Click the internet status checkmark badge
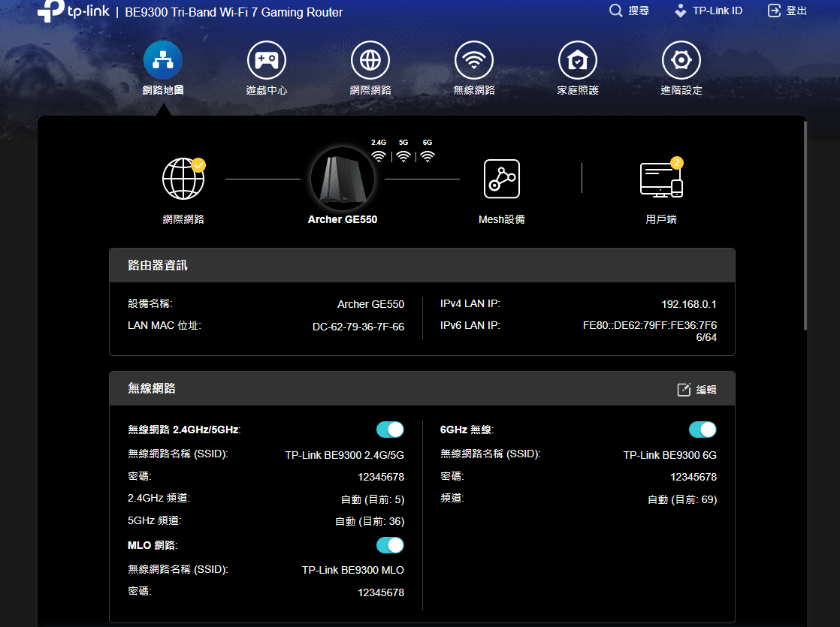The height and width of the screenshot is (627, 840). coord(198,165)
